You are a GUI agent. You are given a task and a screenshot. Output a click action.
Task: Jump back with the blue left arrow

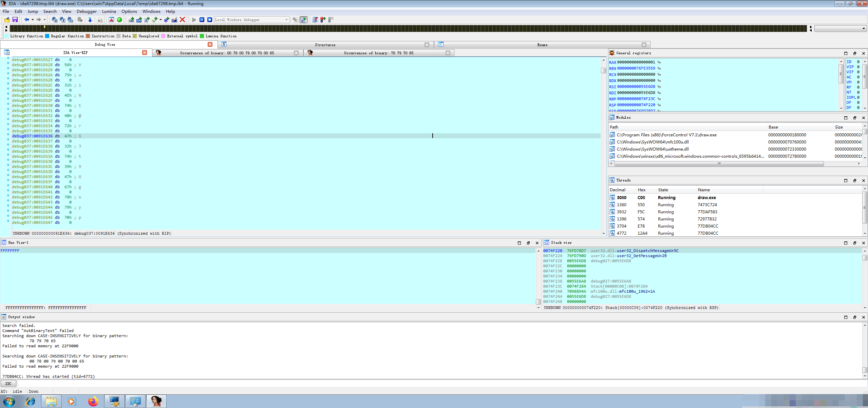tap(26, 20)
